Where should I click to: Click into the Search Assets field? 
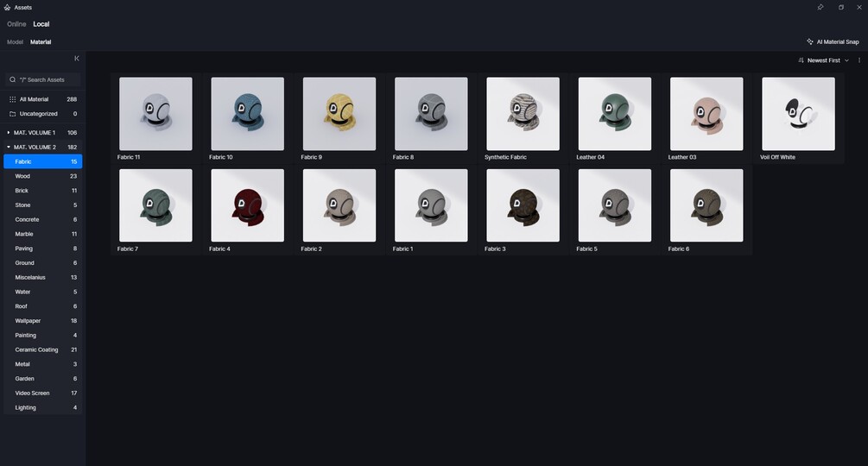click(x=43, y=79)
